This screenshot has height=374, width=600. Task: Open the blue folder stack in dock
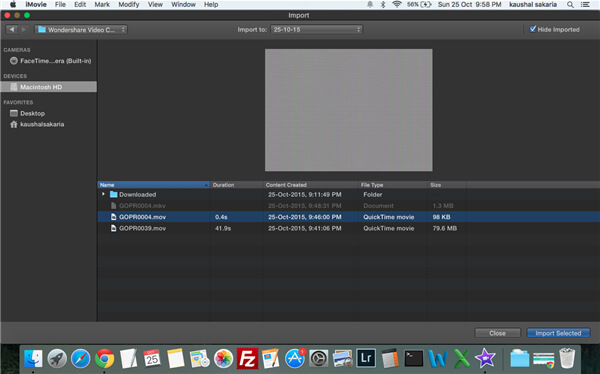[519, 358]
